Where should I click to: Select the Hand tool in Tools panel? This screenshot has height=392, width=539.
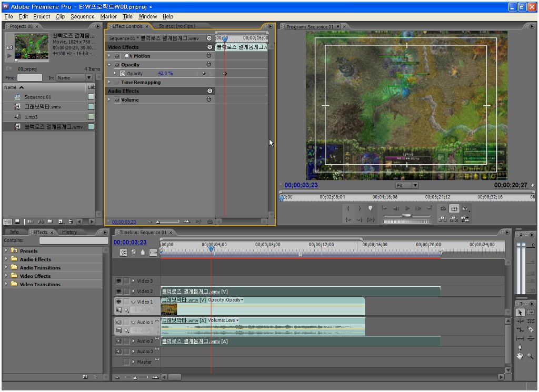point(520,356)
